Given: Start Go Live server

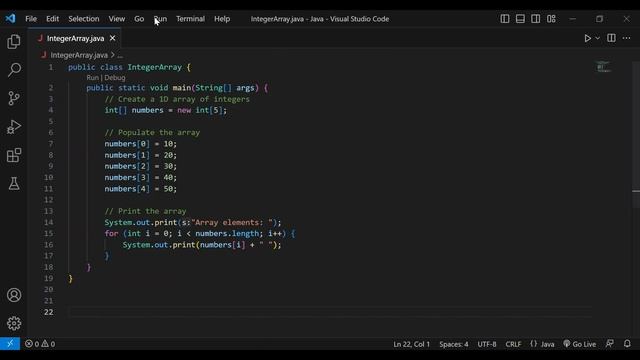Looking at the screenshot, I should coord(580,344).
